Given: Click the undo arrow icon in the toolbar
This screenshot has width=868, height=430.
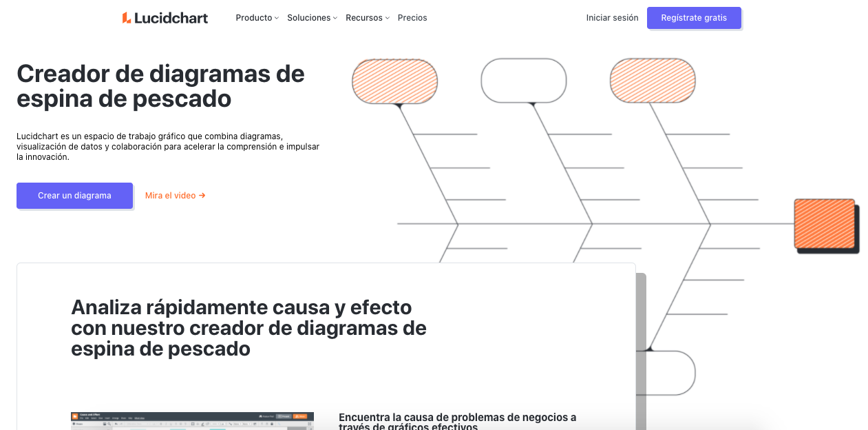Looking at the screenshot, I should point(116,424).
